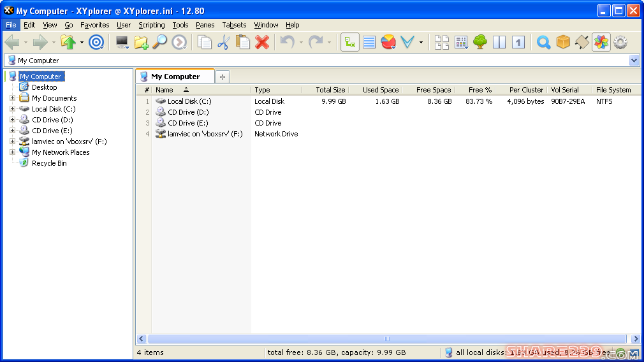The height and width of the screenshot is (362, 644).
Task: Select lamviec on 'vboxsrv' (F:) tree item
Action: pos(69,141)
